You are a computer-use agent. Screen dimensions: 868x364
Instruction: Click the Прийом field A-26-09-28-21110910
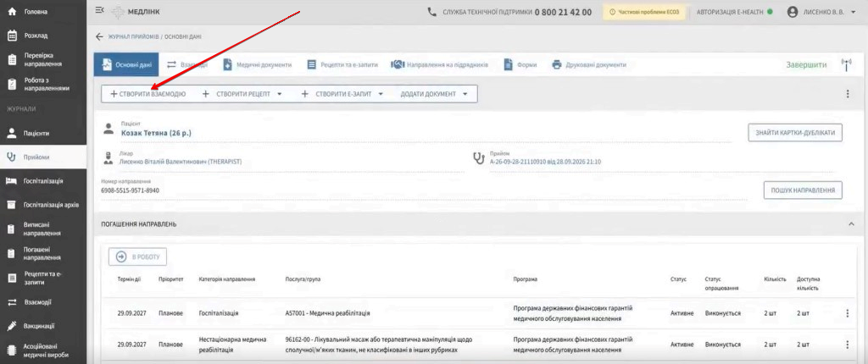(x=546, y=162)
